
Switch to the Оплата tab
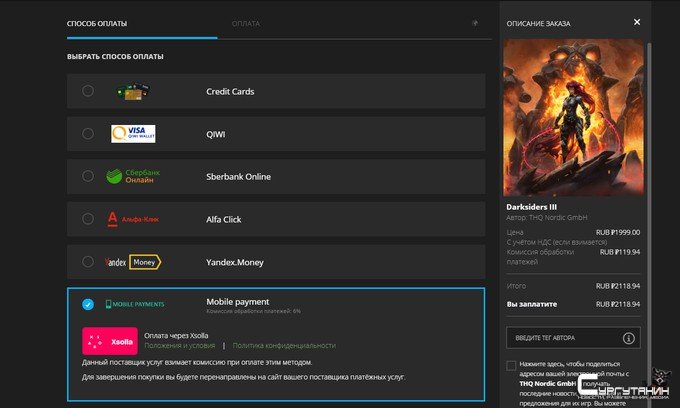(x=246, y=23)
